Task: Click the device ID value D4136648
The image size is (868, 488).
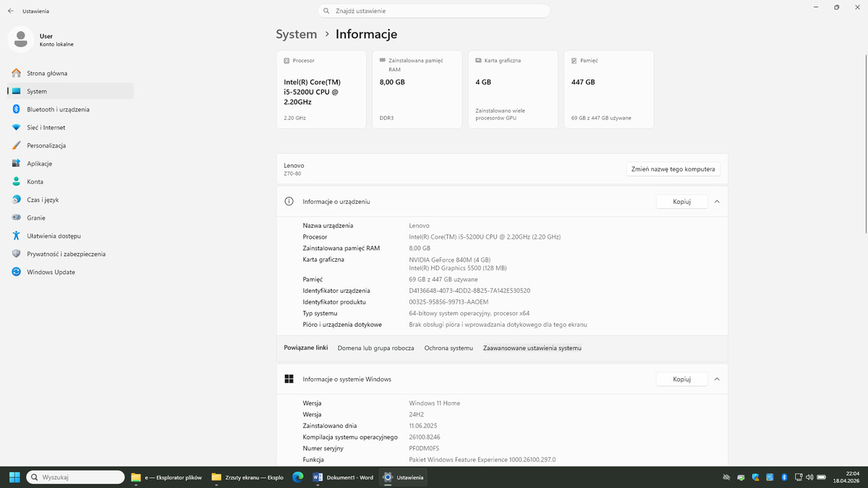Action: [x=469, y=291]
